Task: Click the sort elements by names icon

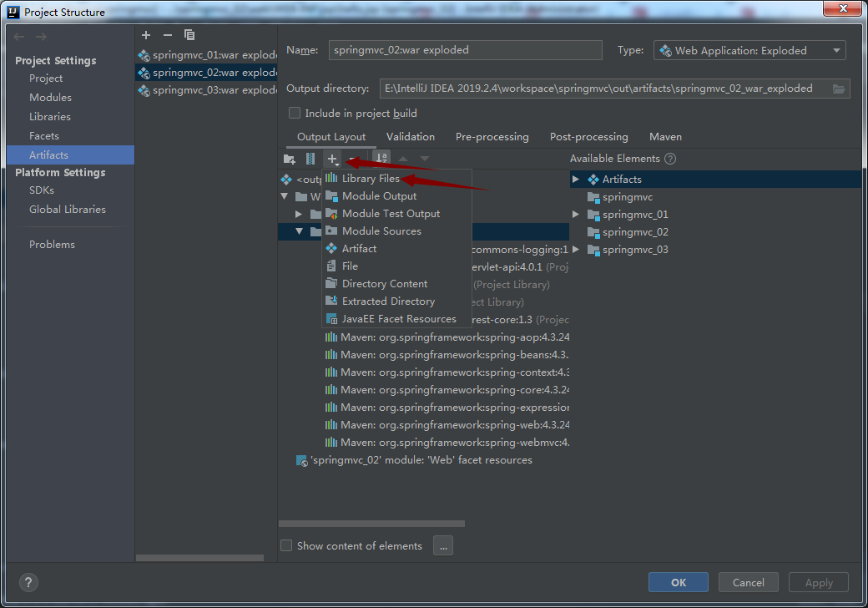Action: pyautogui.click(x=381, y=159)
